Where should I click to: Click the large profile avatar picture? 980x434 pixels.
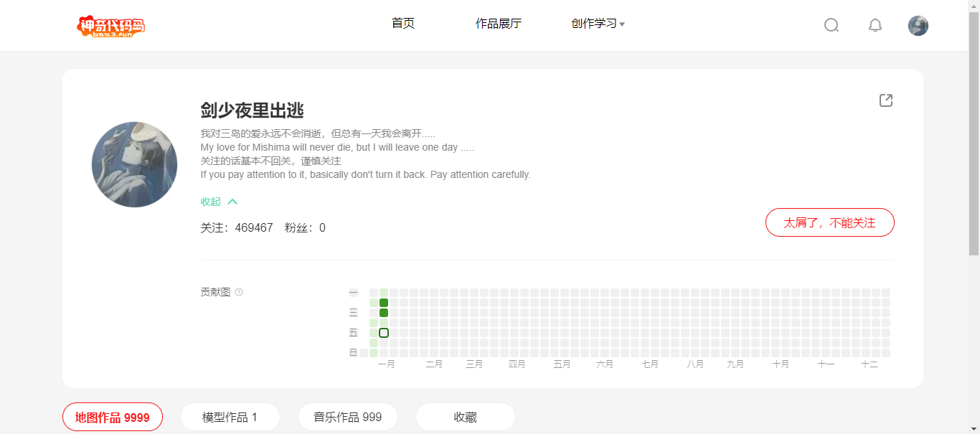[x=134, y=164]
